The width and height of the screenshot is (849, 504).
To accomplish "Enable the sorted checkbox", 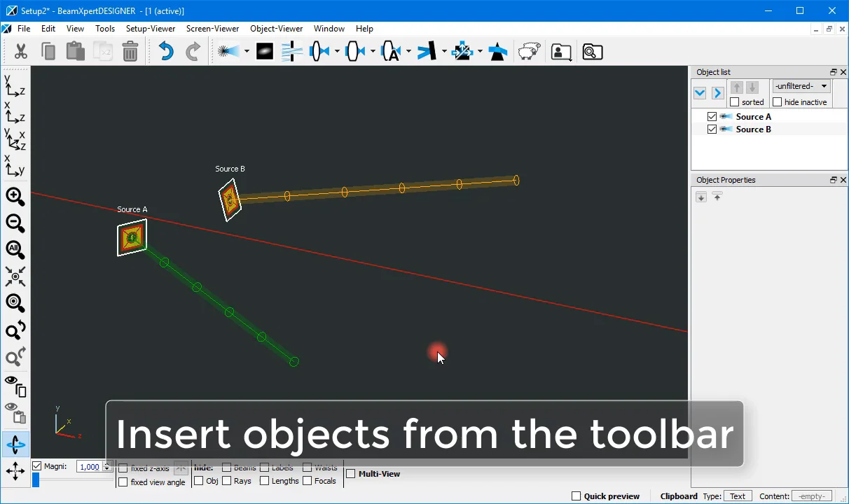I will [735, 102].
